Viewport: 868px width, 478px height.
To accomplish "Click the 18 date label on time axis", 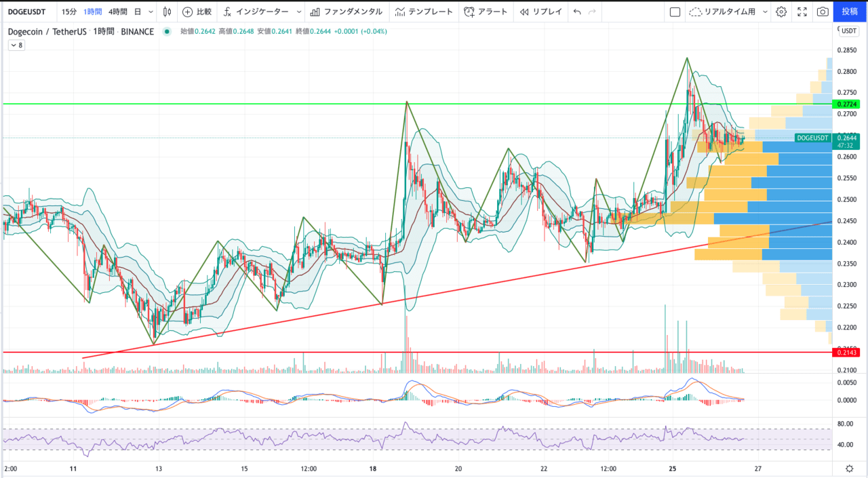I will pos(373,469).
